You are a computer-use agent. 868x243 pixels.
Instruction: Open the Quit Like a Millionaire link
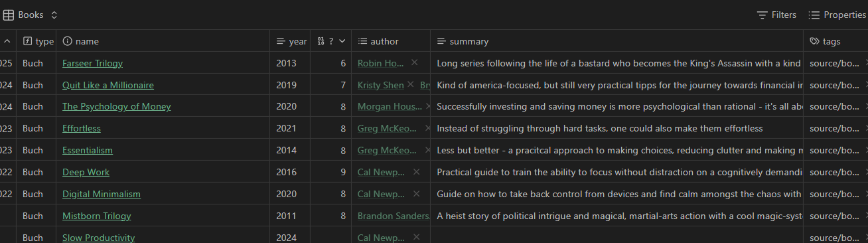pos(108,85)
